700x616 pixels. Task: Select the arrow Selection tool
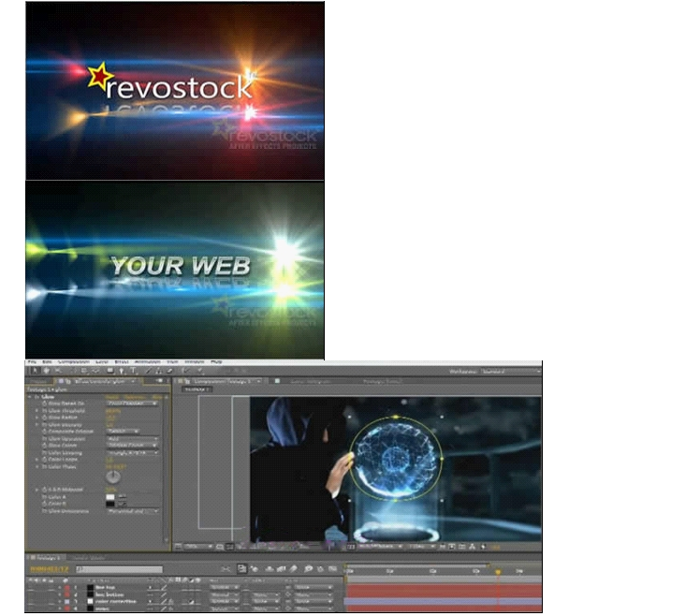pos(36,371)
